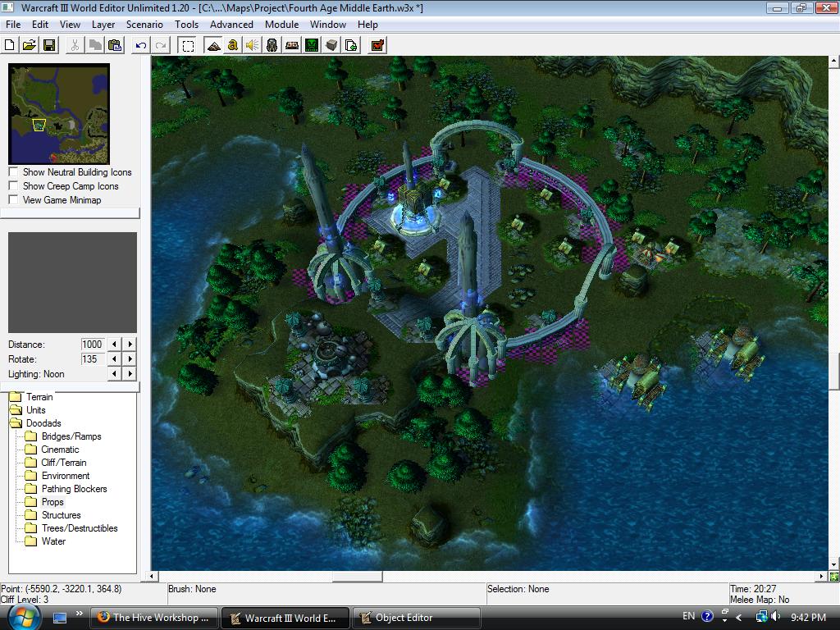Switch to Object Editor taskbar button
The image size is (840, 630).
coord(416,618)
